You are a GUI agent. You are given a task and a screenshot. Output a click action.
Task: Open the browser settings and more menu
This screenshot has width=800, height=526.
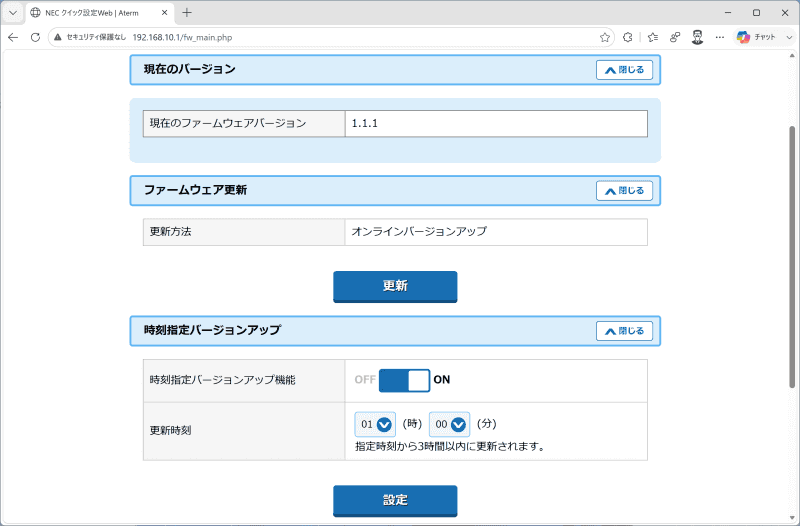[x=719, y=37]
